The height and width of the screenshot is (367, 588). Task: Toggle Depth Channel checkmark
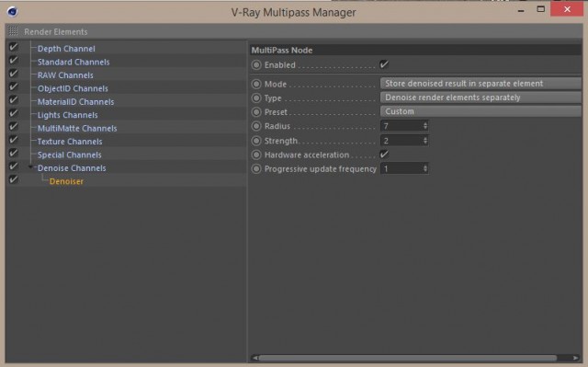click(14, 47)
